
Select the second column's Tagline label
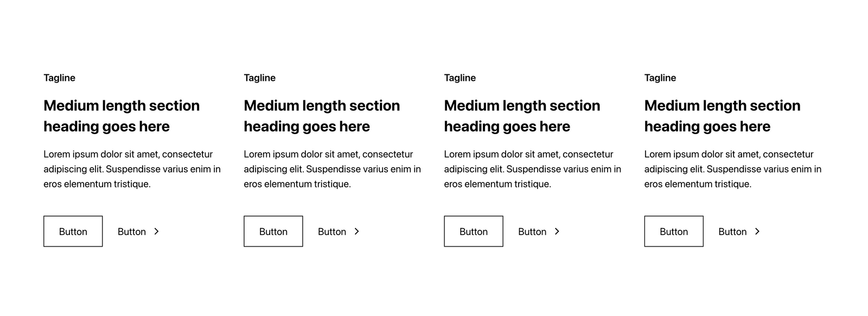tap(260, 78)
